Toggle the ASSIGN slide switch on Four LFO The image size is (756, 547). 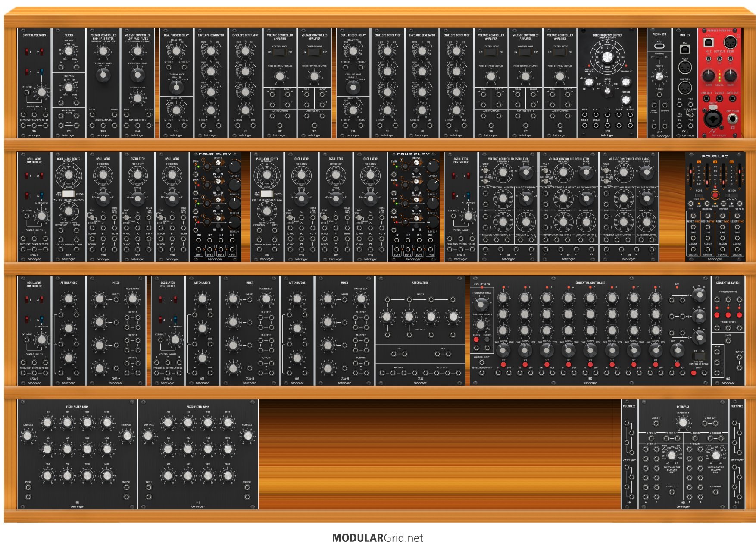pyautogui.click(x=731, y=195)
